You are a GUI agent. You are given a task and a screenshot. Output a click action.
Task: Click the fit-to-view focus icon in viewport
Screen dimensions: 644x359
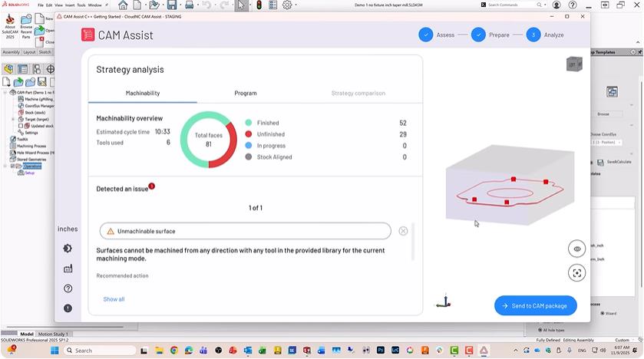[576, 273]
